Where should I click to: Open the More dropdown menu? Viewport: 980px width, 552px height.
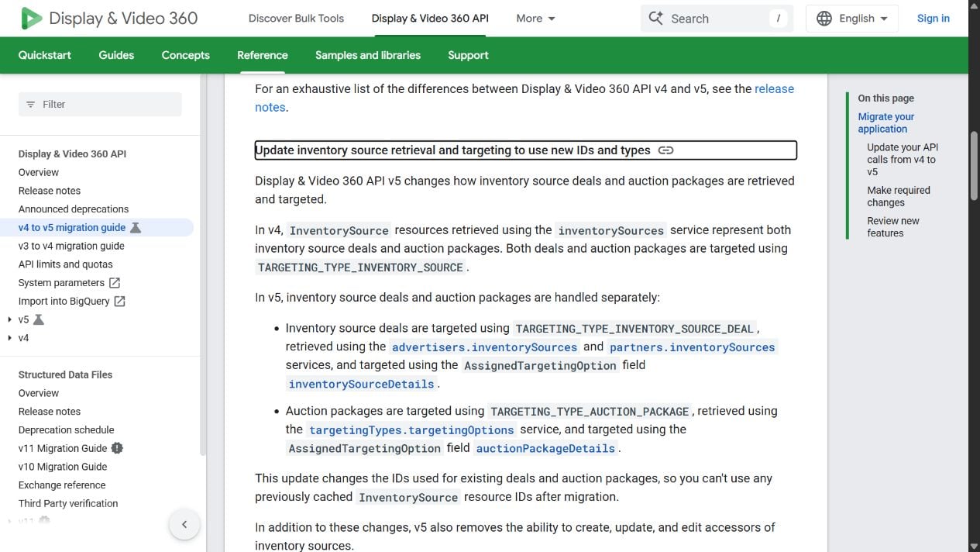[x=536, y=18]
